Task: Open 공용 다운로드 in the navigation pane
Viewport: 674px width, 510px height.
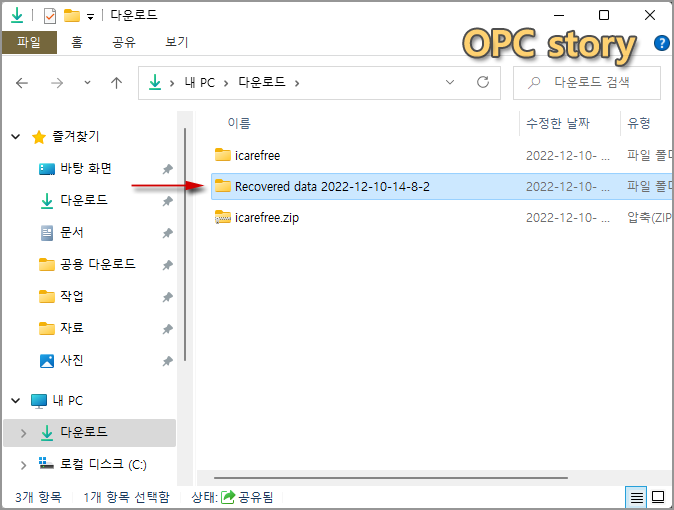Action: click(98, 264)
